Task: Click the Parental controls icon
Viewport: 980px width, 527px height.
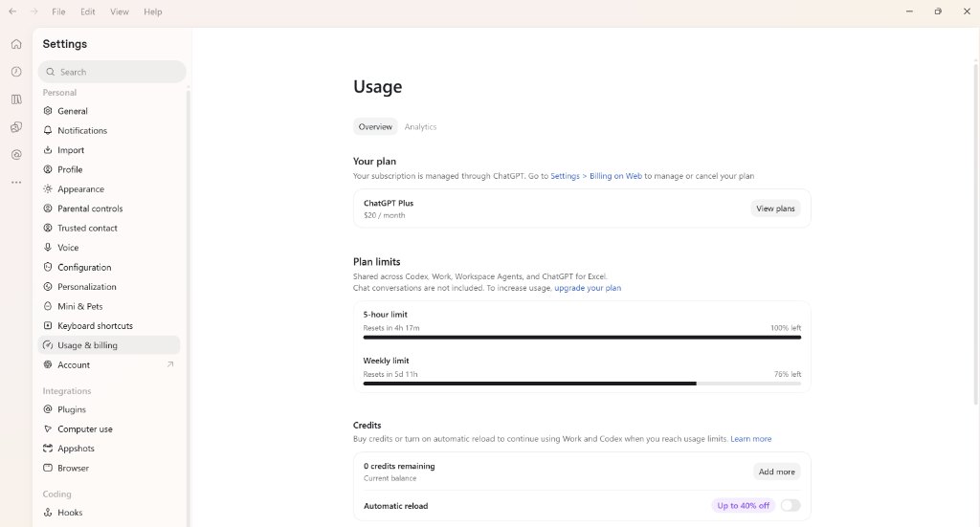Action: [48, 208]
